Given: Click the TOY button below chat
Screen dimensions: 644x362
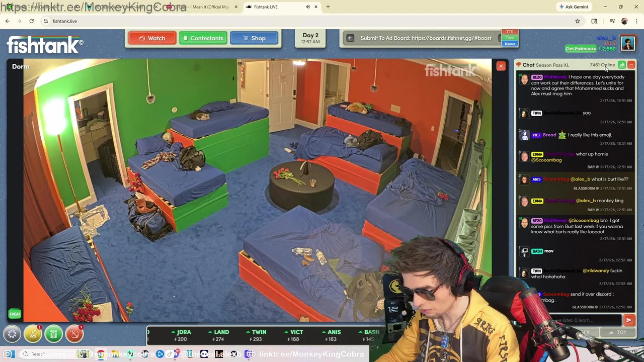Looking at the screenshot, I should (x=618, y=332).
